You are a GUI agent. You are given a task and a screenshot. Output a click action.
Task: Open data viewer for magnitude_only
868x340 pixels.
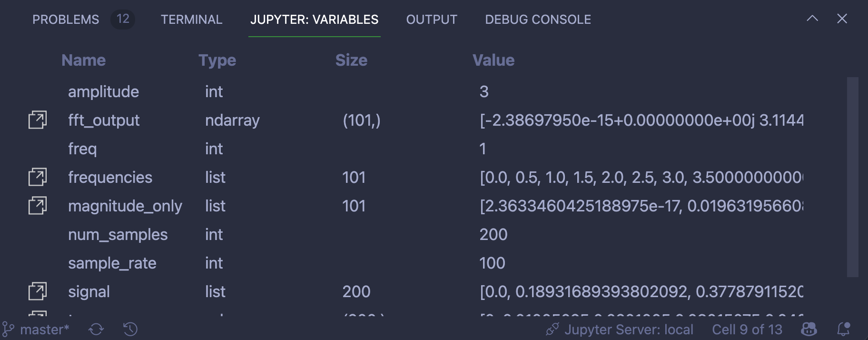(37, 206)
